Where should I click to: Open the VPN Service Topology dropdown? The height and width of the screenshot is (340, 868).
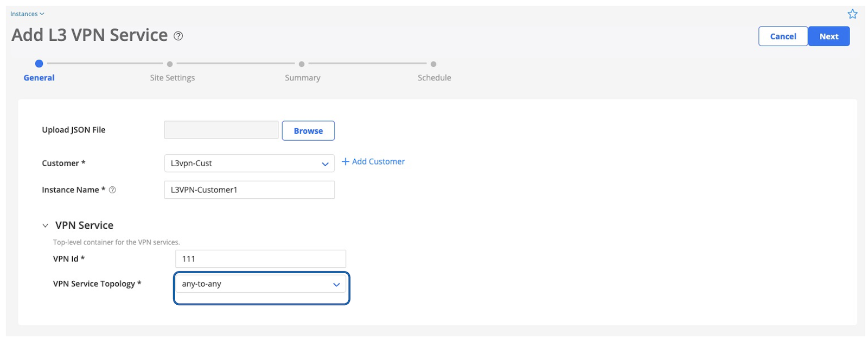(261, 284)
